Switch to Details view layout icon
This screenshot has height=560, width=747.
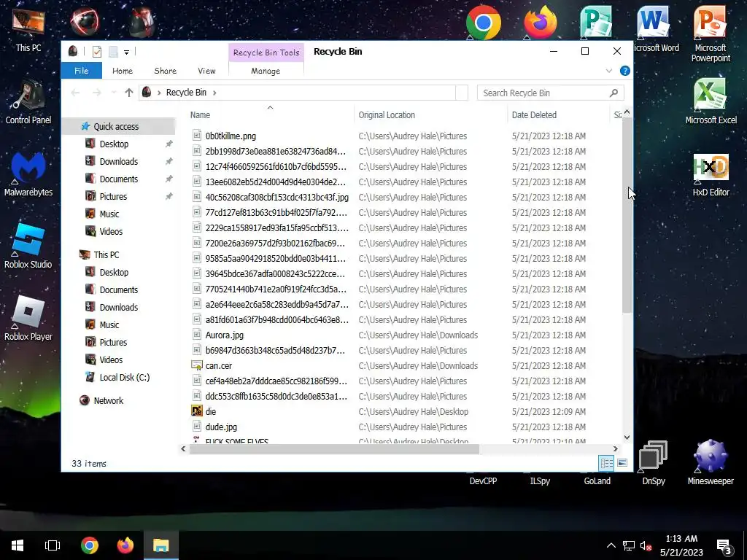tap(606, 463)
